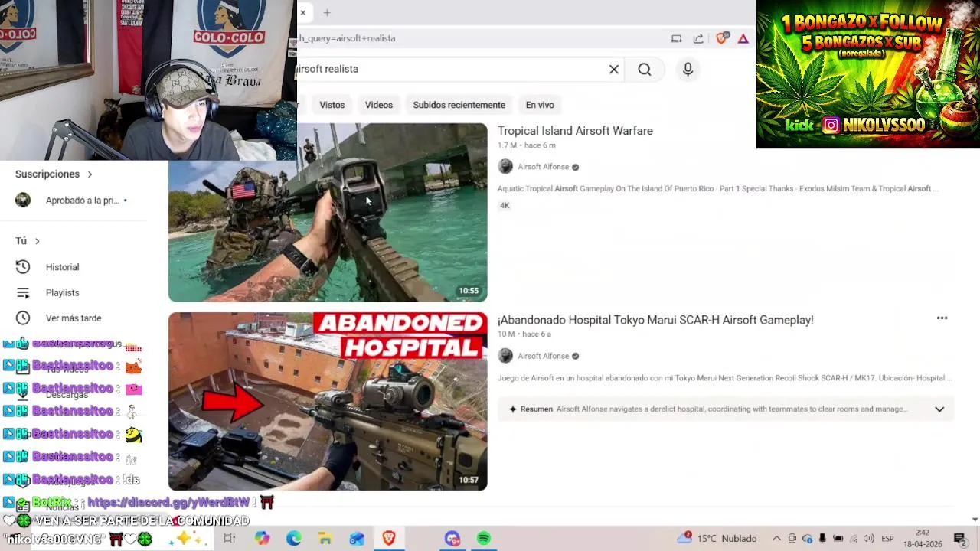This screenshot has width=980, height=551.
Task: Expand the Resumen summary of hospital video
Action: pos(939,409)
